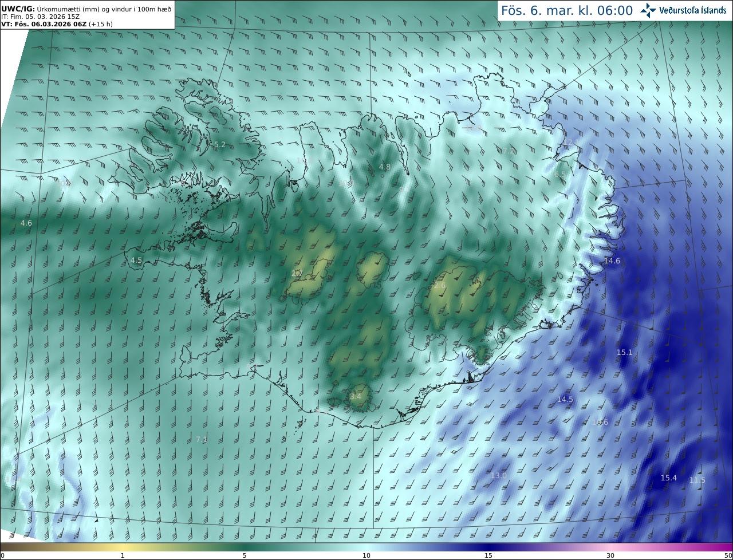This screenshot has width=733, height=560.
Task: Click the colour scale tick label 5
Action: tap(245, 555)
